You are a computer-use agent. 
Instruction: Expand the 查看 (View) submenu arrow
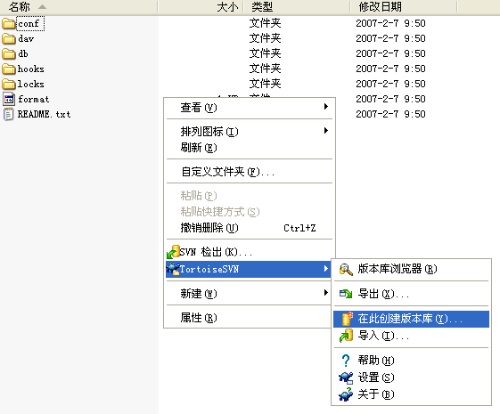click(x=326, y=107)
